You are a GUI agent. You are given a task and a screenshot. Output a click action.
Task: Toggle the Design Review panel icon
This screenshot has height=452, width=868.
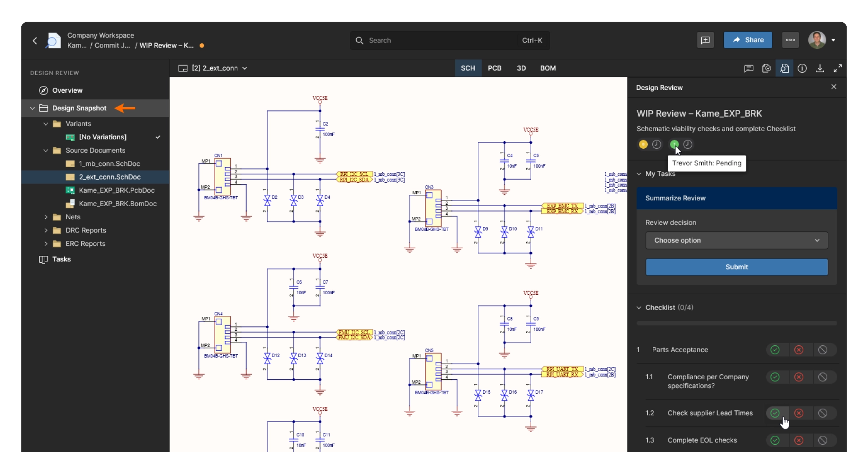pos(784,68)
